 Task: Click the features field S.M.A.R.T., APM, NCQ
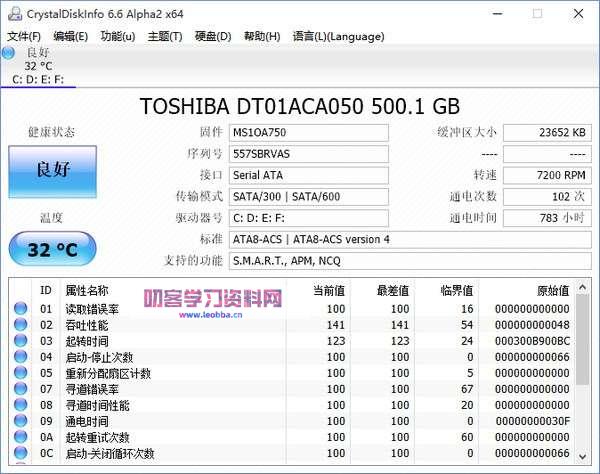coord(410,261)
